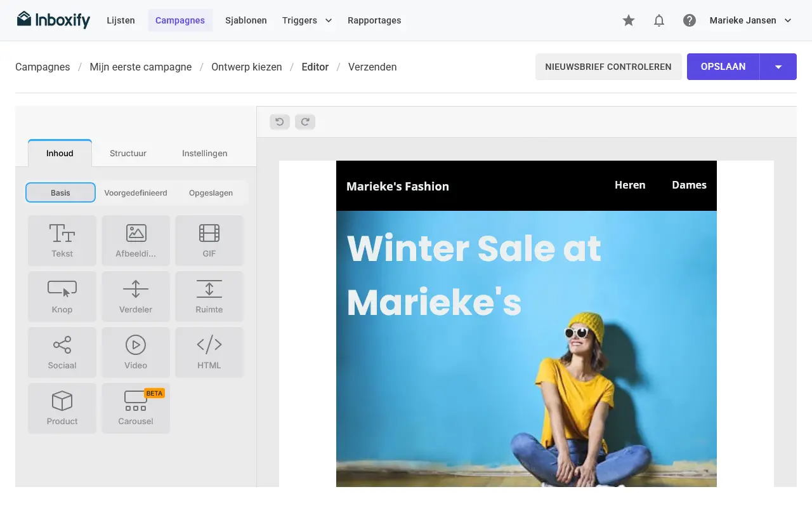Image resolution: width=812 pixels, height=508 pixels.
Task: Click the Nieuwsbrief controleren button
Action: (x=608, y=67)
